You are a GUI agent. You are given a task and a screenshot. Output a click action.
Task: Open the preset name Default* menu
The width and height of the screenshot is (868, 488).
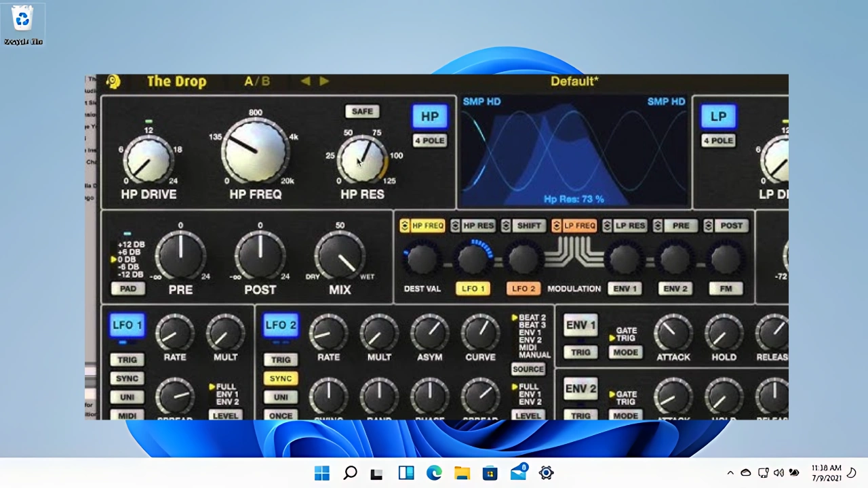(x=574, y=81)
